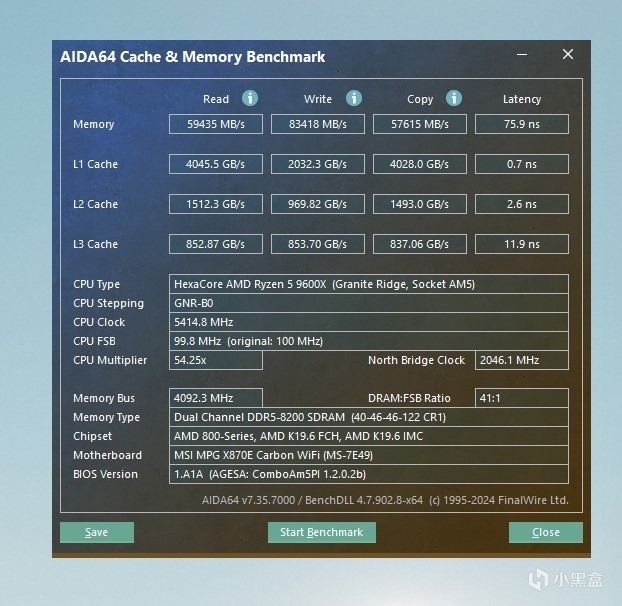The height and width of the screenshot is (606, 622).
Task: Click the North Bridge Clock value 2046.1 MHz
Action: (522, 360)
